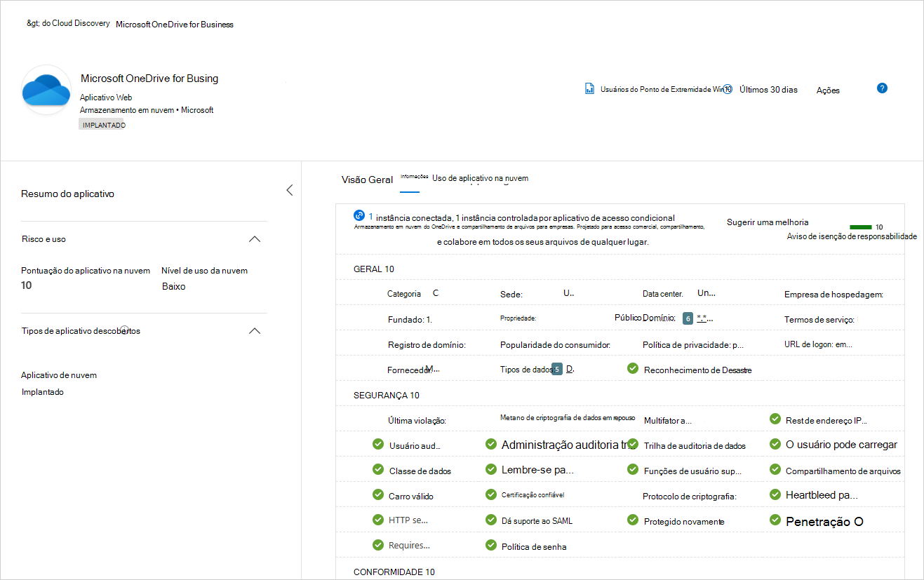Click the Empresa de hospedagem field

pos(833,295)
